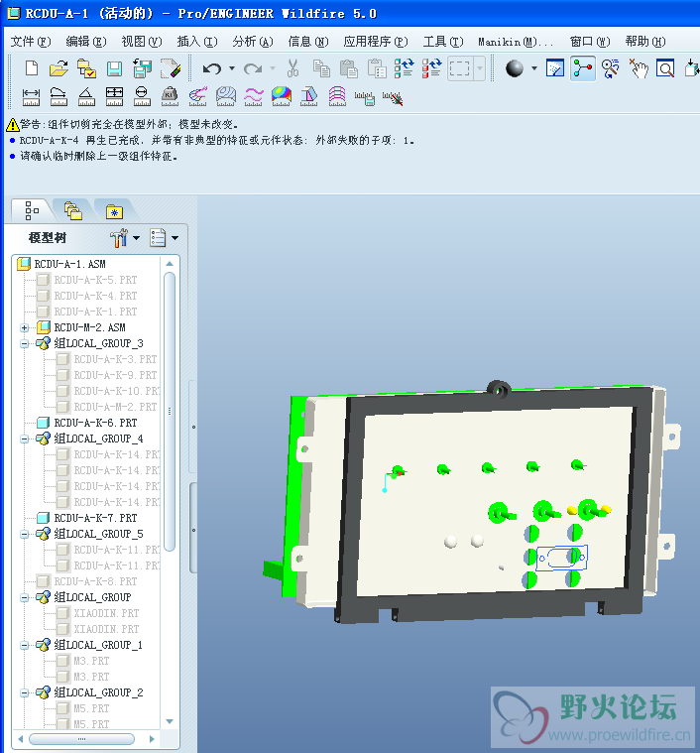Image resolution: width=700 pixels, height=753 pixels.
Task: Click the Area measure icon
Action: (114, 96)
